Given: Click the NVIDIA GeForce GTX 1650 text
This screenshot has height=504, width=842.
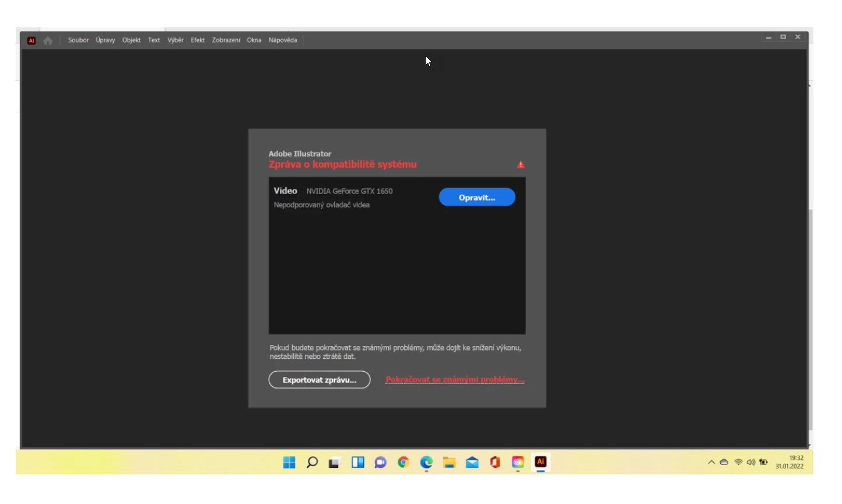Looking at the screenshot, I should click(349, 191).
